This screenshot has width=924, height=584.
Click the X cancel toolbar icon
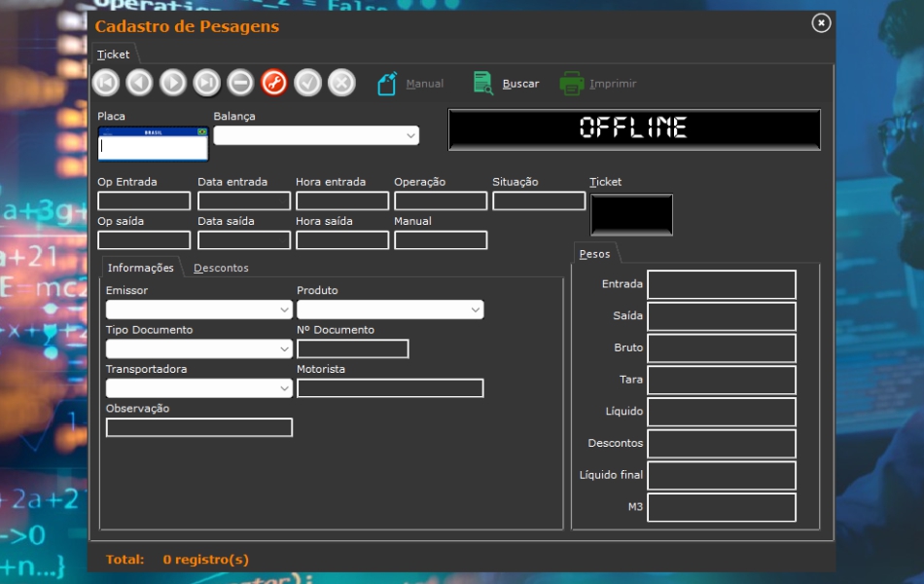coord(341,84)
